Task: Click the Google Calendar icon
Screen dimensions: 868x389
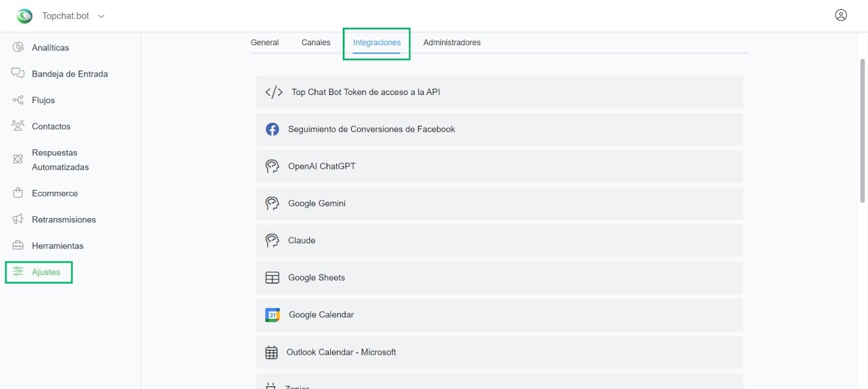Action: point(272,315)
